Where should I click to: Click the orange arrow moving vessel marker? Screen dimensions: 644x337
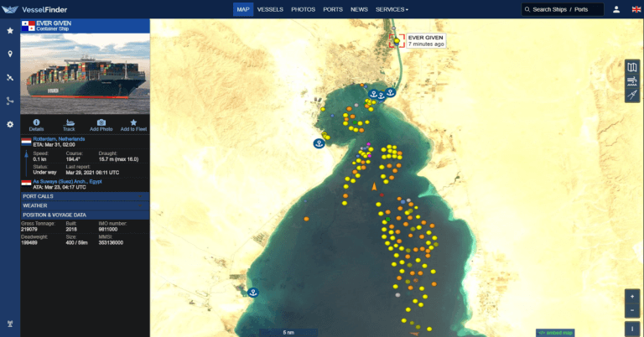374,187
